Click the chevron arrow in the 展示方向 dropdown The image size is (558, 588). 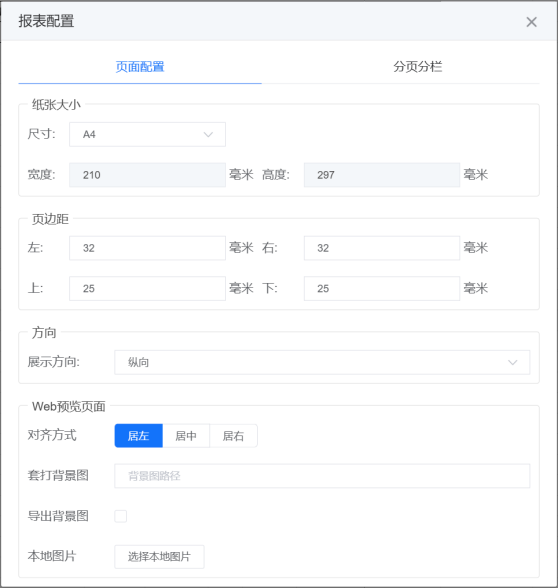[512, 362]
